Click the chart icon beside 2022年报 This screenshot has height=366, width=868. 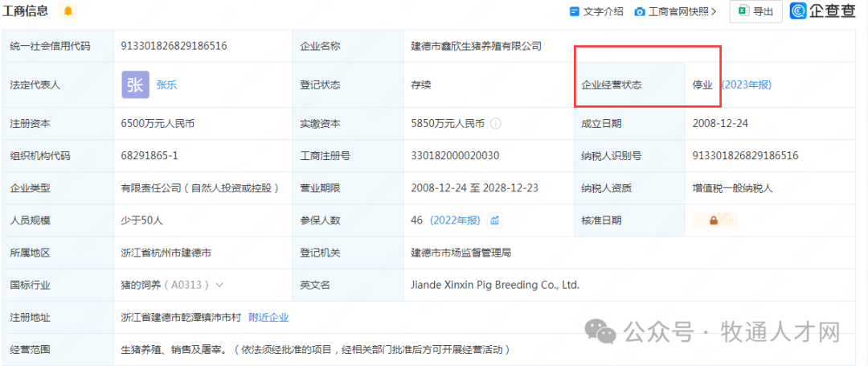click(495, 220)
